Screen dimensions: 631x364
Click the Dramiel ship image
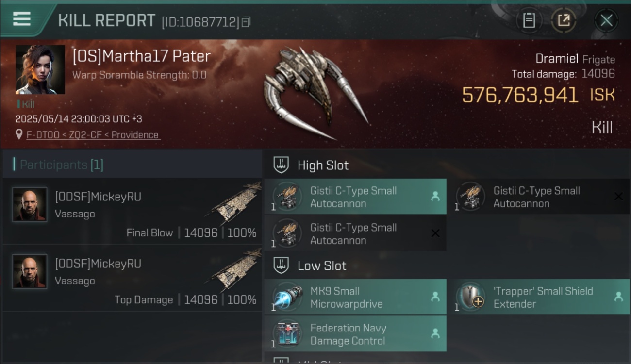[x=315, y=92]
